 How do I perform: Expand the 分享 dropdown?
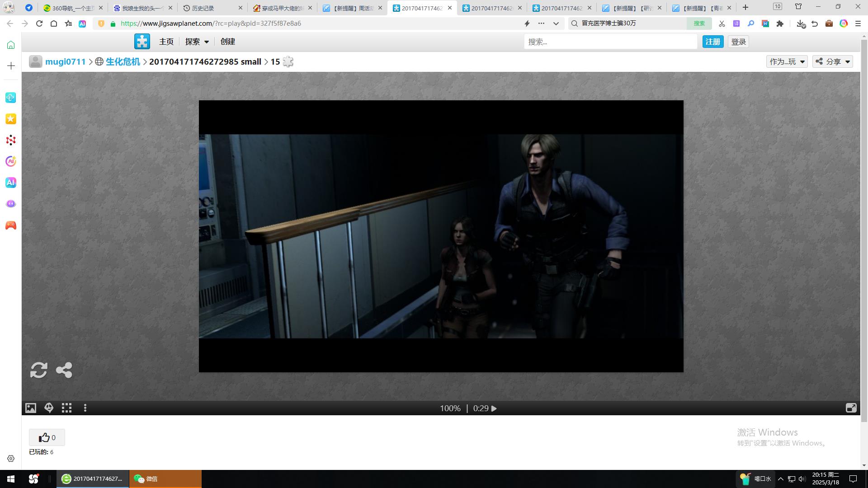833,62
